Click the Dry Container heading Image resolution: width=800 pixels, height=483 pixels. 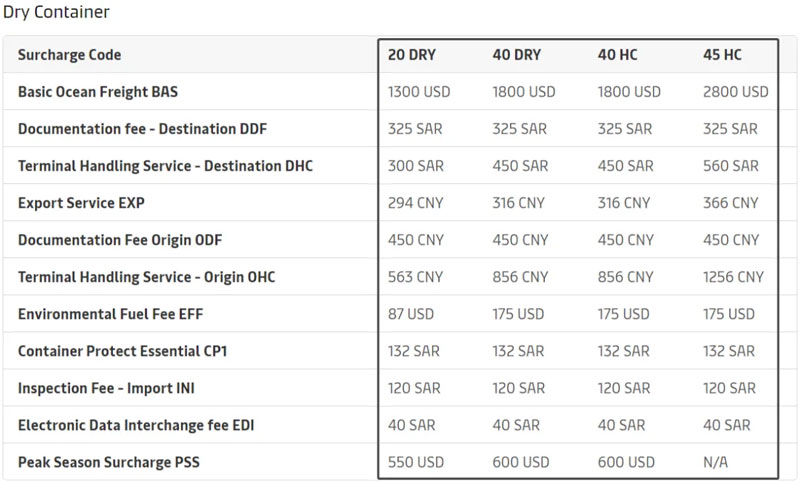(57, 13)
